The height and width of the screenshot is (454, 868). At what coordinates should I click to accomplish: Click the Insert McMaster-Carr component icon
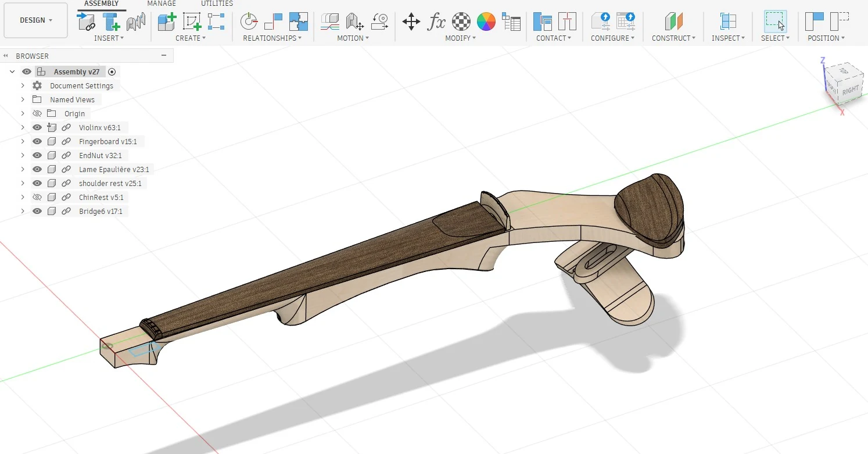pyautogui.click(x=136, y=22)
